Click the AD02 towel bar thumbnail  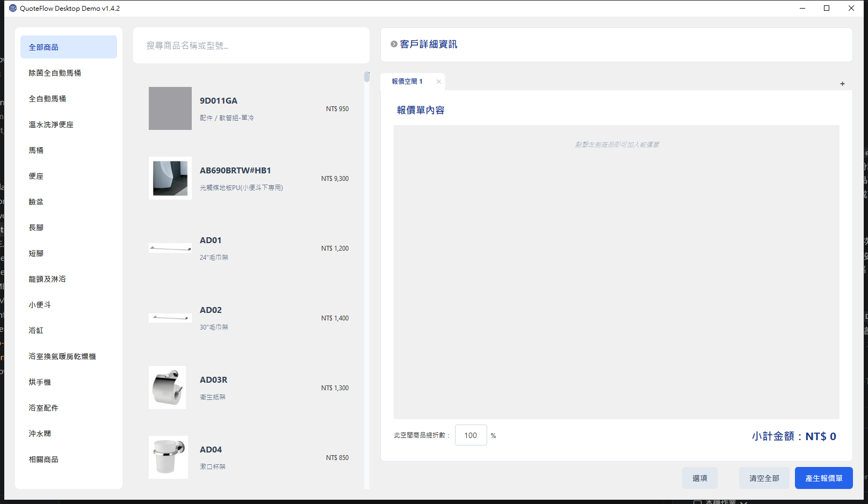coord(170,318)
